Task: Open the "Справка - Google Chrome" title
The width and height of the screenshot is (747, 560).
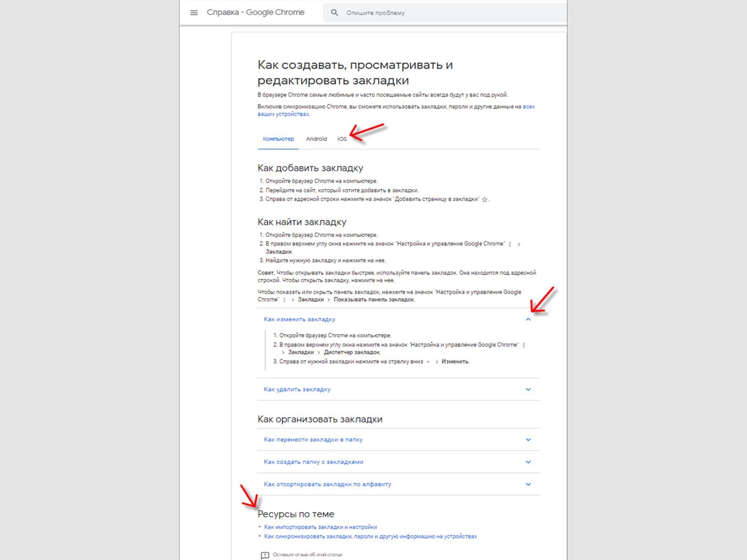Action: coord(256,12)
